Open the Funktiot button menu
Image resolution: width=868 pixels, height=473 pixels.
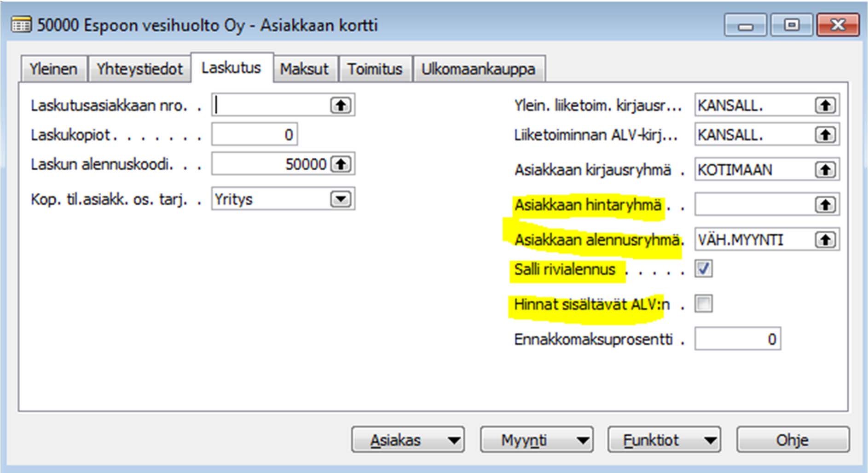click(664, 440)
